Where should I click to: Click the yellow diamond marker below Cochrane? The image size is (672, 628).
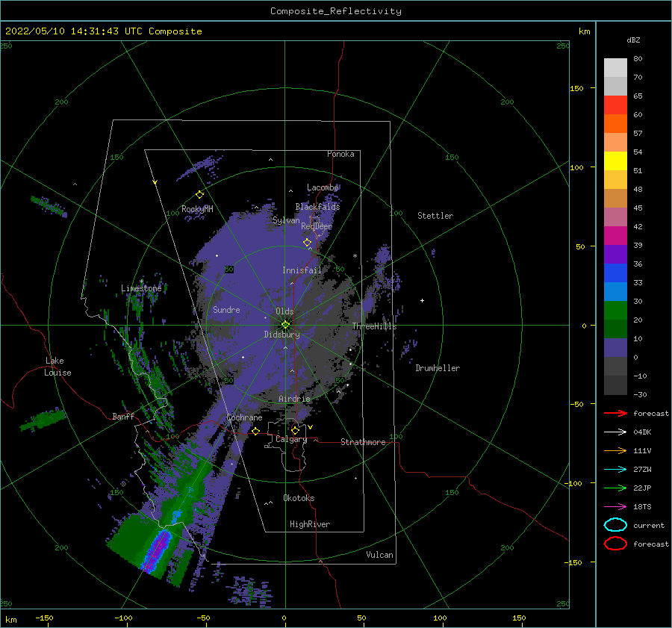pos(256,431)
